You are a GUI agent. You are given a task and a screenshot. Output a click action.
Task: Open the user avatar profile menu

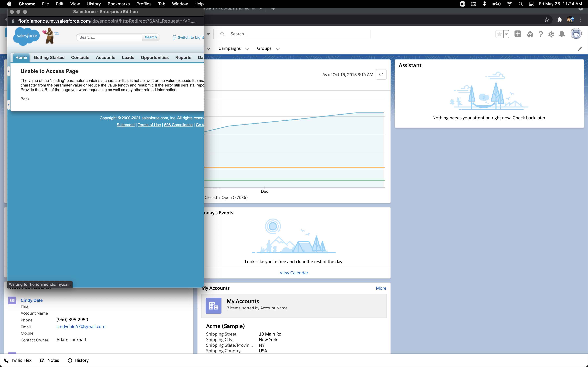(576, 34)
